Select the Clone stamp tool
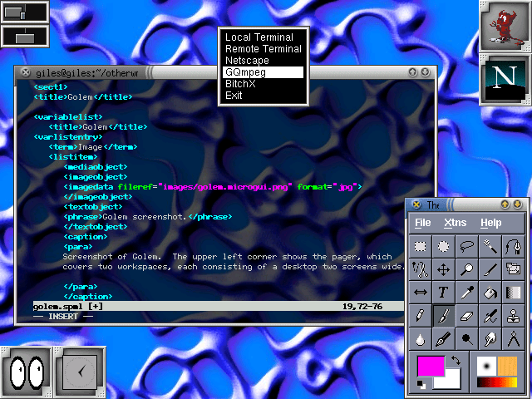532x399 pixels. tap(514, 316)
